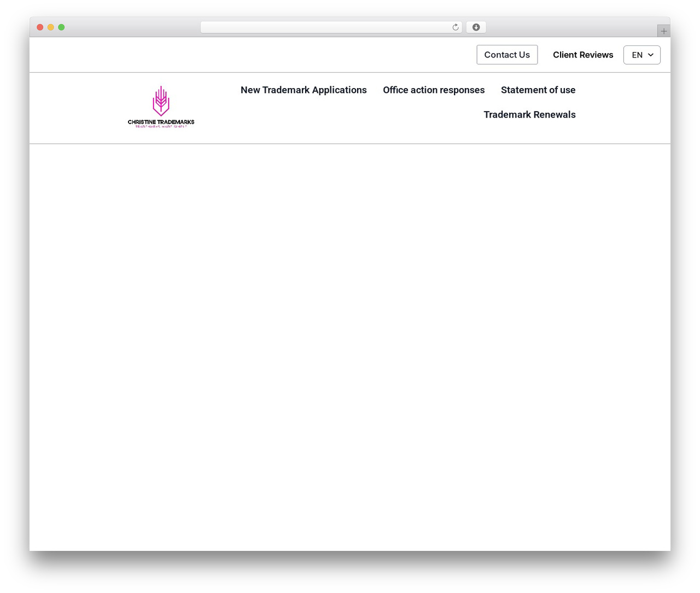Go to New Trademark Applications
This screenshot has width=700, height=593.
304,90
